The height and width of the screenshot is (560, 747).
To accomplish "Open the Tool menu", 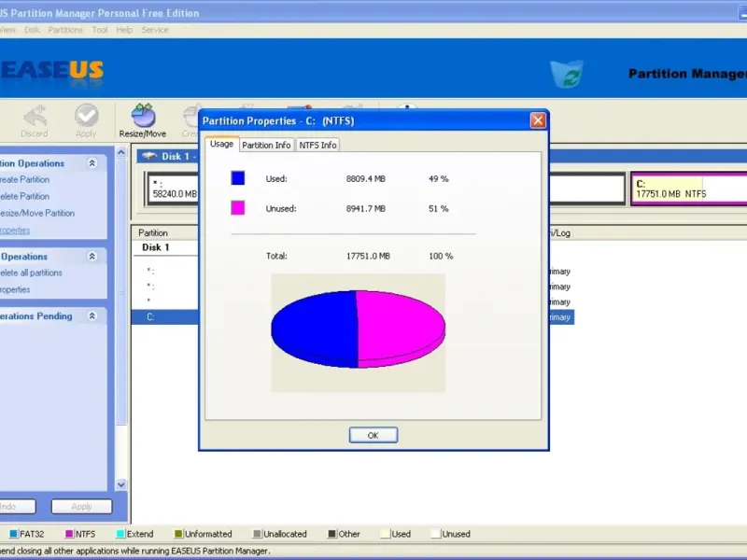I will coord(100,30).
